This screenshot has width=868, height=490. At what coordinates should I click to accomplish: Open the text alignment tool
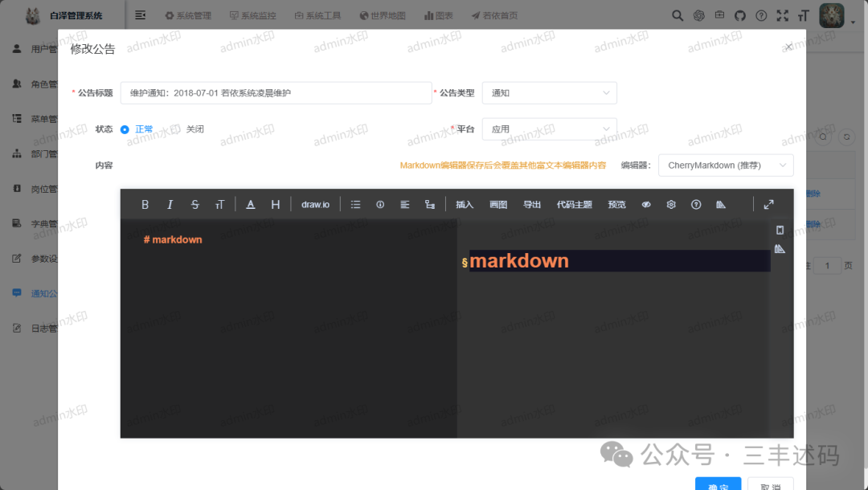(404, 205)
